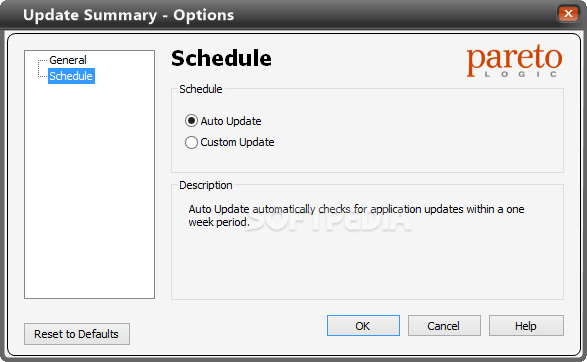Click the ParetoLogic logo
The width and height of the screenshot is (587, 362).
click(x=514, y=61)
